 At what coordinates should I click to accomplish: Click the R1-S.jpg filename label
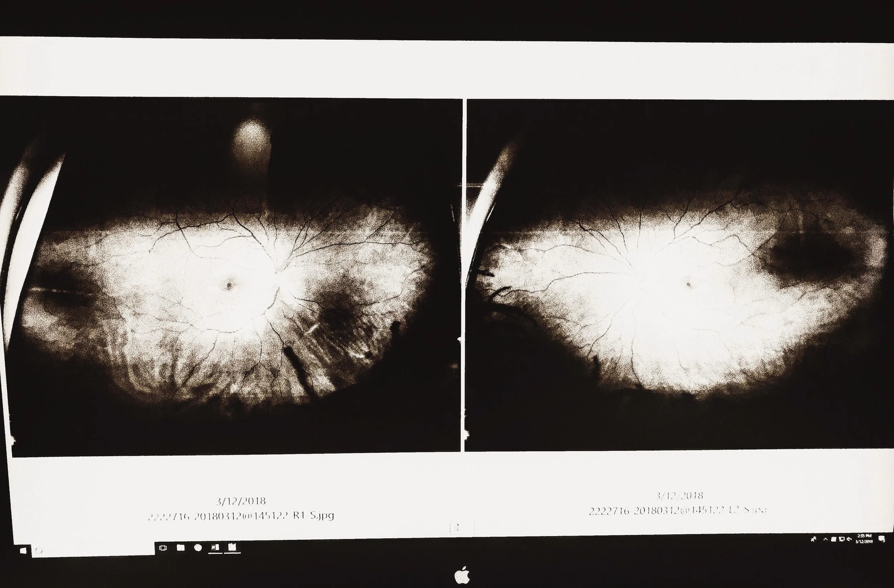click(241, 515)
